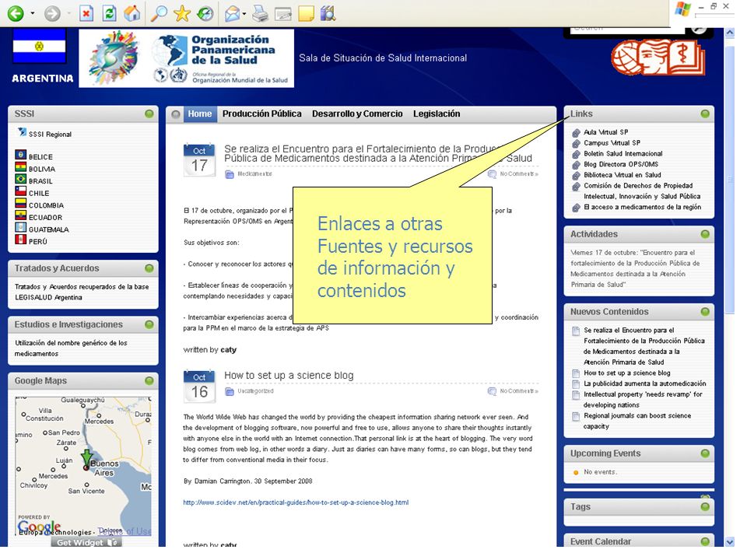The image size is (747, 560).
Task: Open History clock icon in toolbar
Action: (x=205, y=13)
